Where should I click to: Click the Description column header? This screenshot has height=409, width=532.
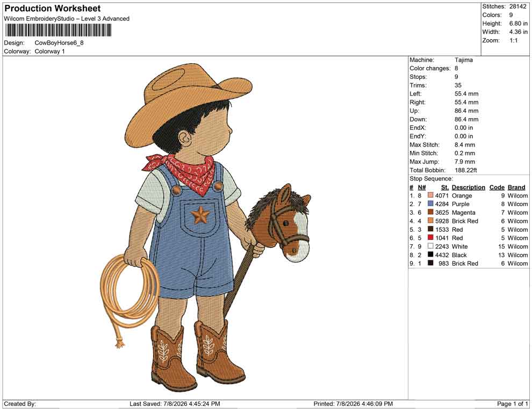[x=468, y=187]
